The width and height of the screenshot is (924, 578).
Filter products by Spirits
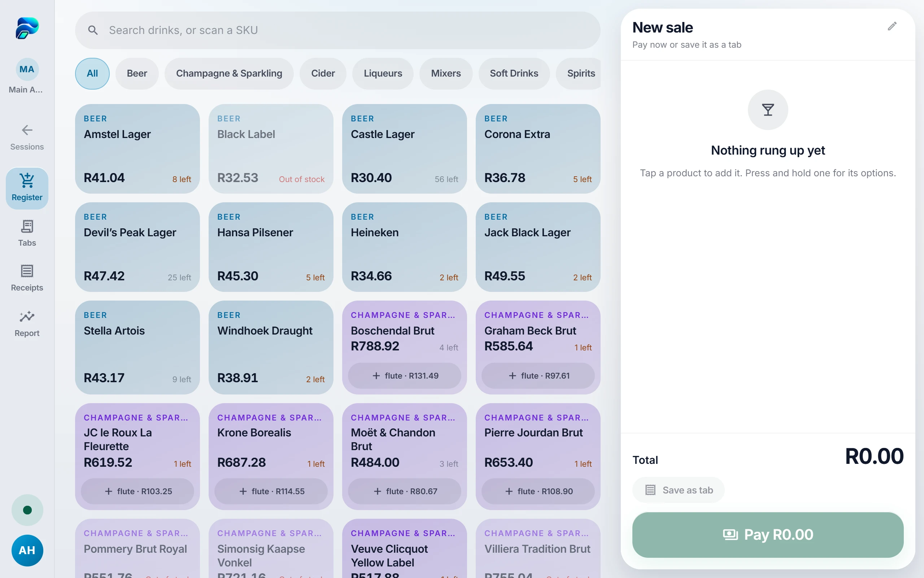pos(579,73)
